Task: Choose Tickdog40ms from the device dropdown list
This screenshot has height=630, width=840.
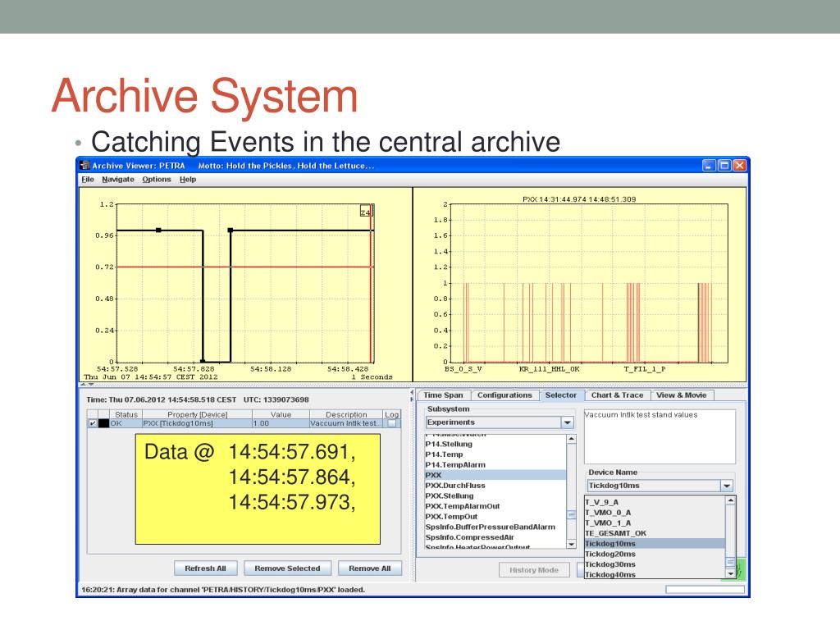Action: click(655, 574)
